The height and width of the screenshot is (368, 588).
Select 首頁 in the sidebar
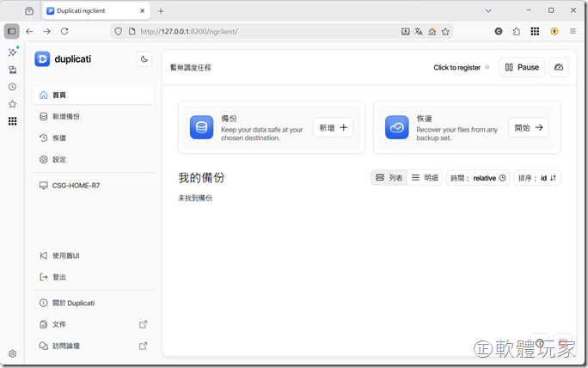coord(93,95)
